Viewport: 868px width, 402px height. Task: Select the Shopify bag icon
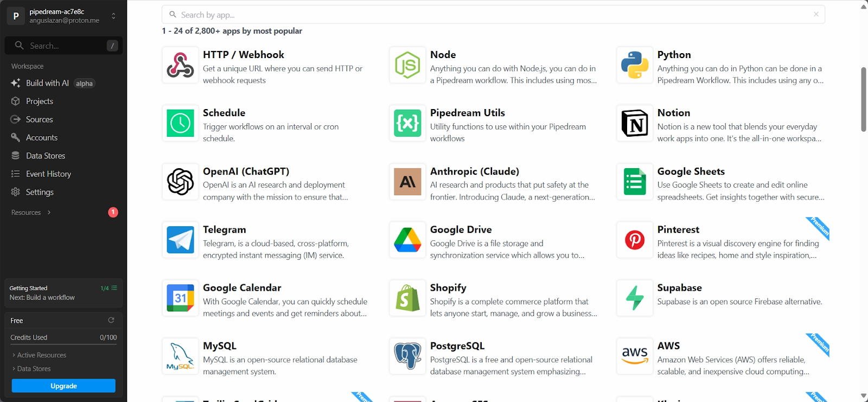pos(407,298)
